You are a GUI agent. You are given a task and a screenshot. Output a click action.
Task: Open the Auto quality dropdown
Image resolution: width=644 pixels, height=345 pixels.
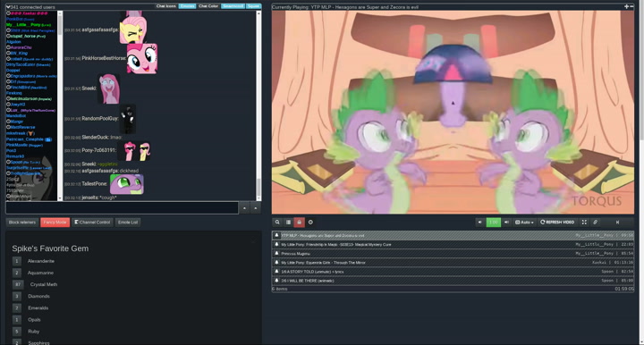(x=524, y=222)
